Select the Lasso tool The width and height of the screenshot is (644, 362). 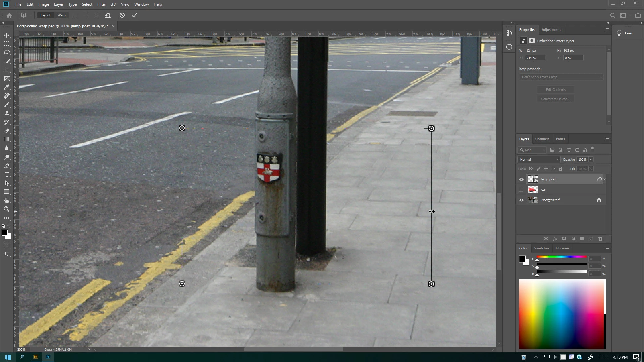(7, 52)
